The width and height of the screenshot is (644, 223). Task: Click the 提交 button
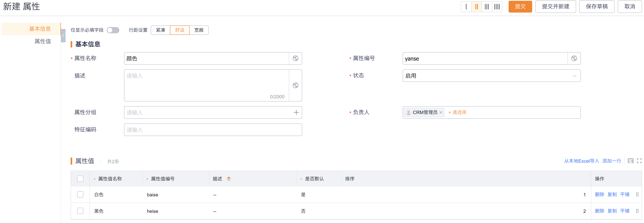pos(520,6)
